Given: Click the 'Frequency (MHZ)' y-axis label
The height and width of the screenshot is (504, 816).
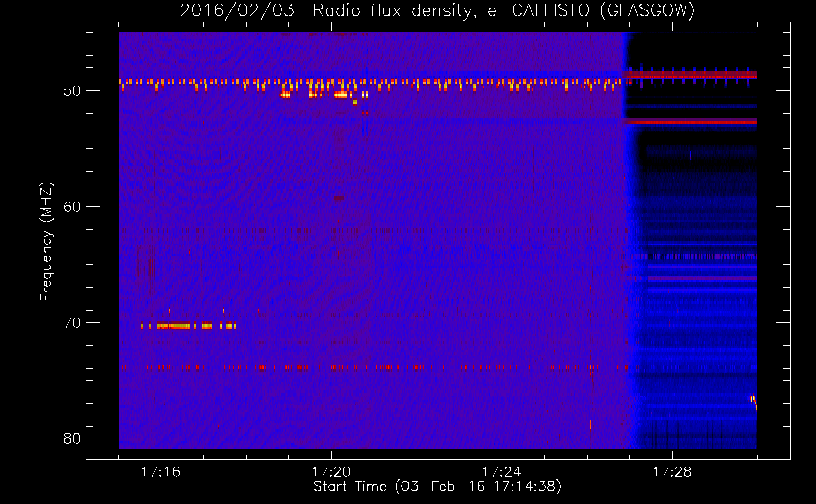Looking at the screenshot, I should (x=46, y=242).
